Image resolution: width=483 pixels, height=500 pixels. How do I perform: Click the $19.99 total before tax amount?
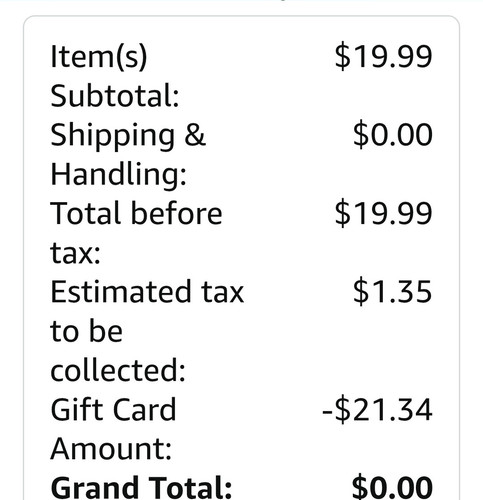tap(383, 213)
